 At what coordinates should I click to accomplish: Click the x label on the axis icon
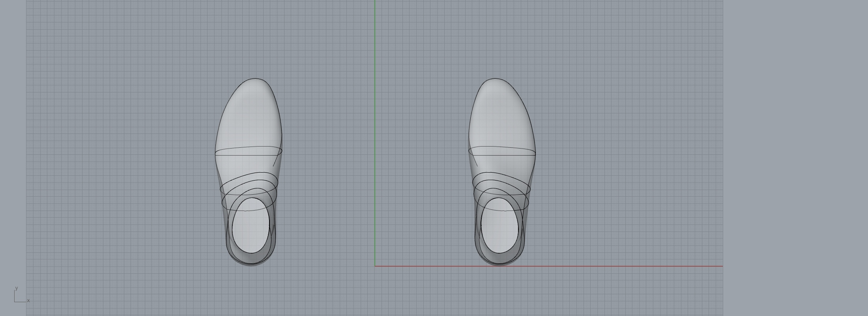tap(28, 301)
